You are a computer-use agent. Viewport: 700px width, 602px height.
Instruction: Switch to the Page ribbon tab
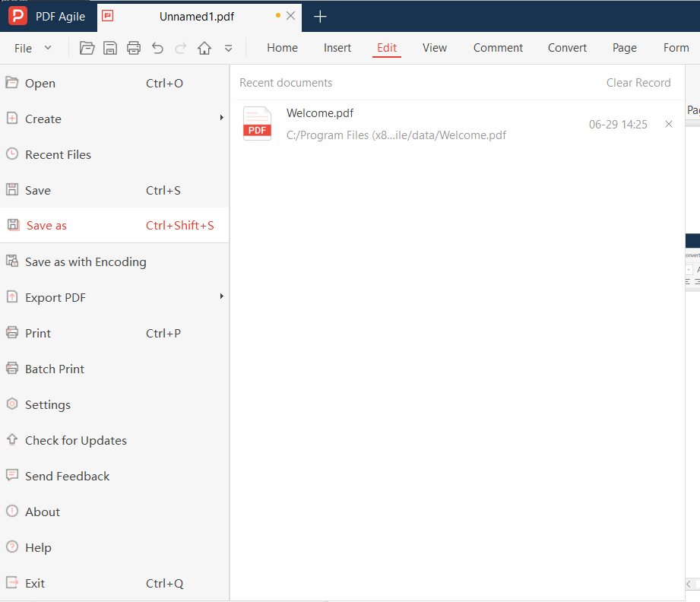point(624,48)
